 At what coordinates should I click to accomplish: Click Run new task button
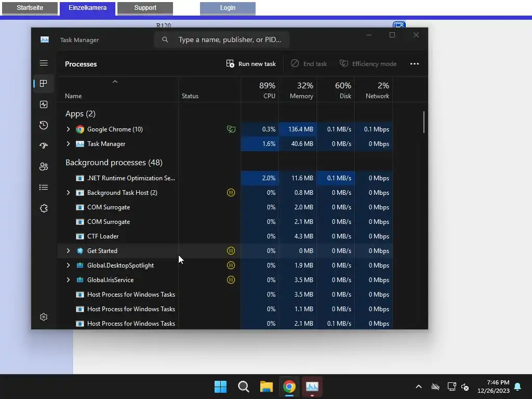coord(251,64)
